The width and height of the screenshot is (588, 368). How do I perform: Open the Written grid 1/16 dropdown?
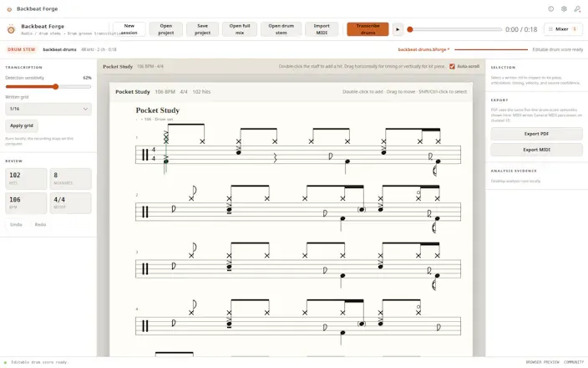(48, 109)
